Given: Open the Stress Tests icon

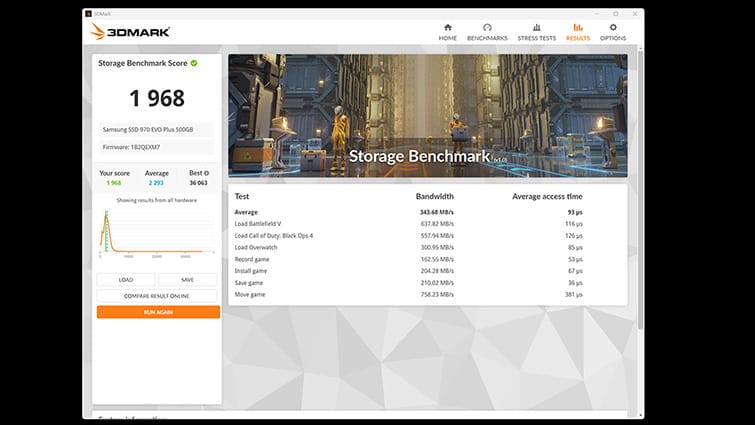Looking at the screenshot, I should (537, 27).
